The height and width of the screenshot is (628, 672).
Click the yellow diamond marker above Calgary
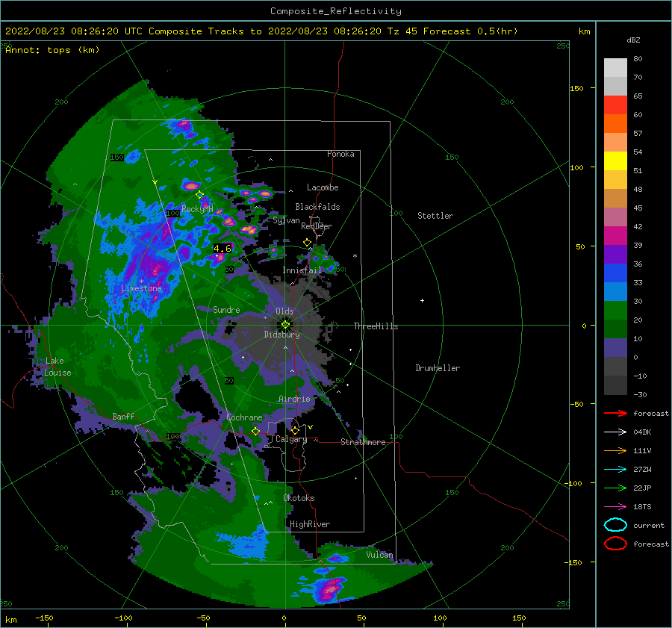(x=295, y=430)
